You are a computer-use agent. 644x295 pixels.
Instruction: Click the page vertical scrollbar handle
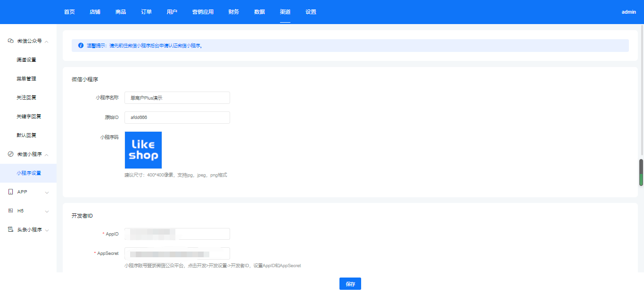point(641,173)
